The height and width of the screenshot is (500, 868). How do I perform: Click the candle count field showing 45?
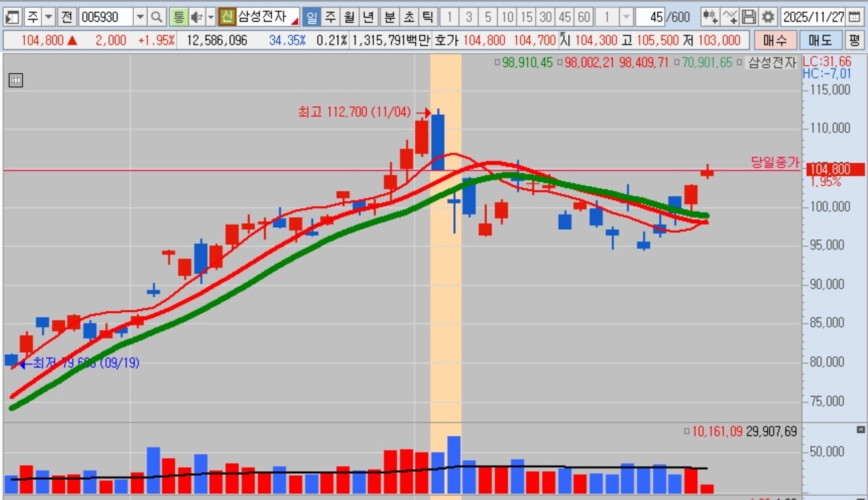[649, 17]
